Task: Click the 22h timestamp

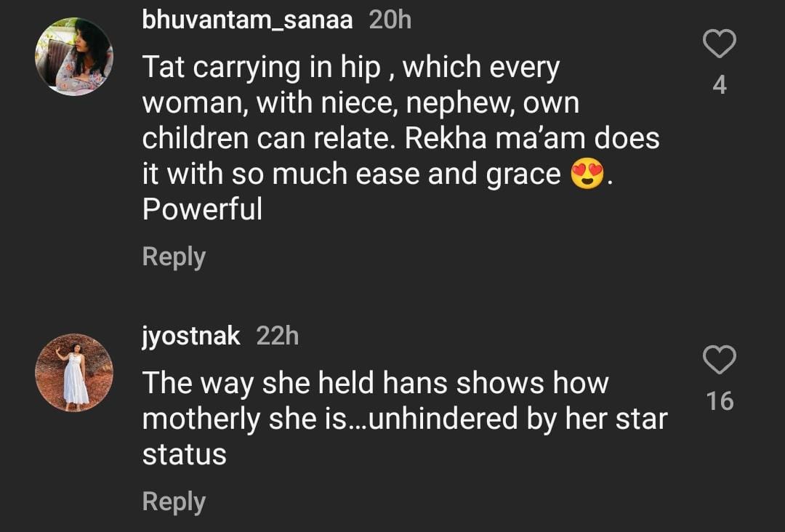Action: (277, 336)
